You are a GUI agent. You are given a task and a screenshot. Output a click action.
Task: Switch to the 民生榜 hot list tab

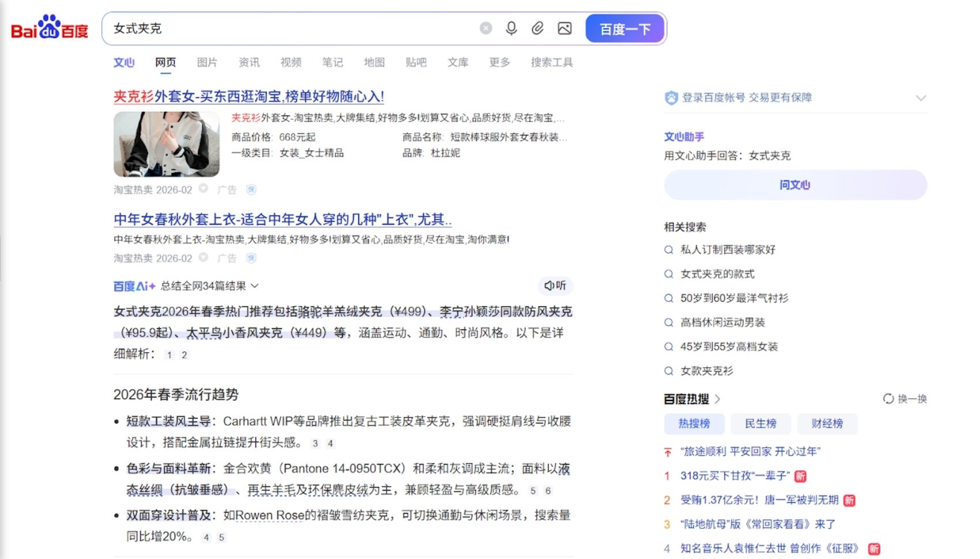point(760,424)
